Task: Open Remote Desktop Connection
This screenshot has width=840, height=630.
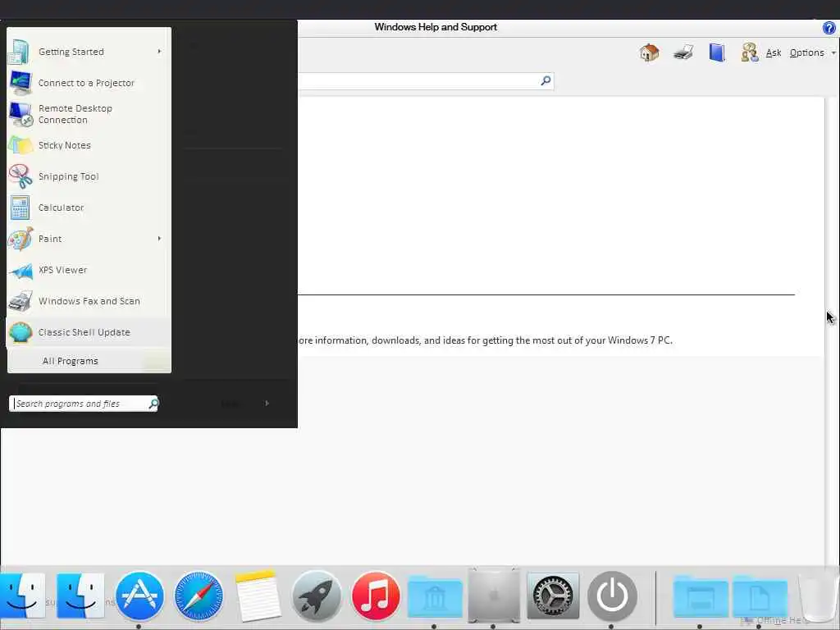Action: 89,114
